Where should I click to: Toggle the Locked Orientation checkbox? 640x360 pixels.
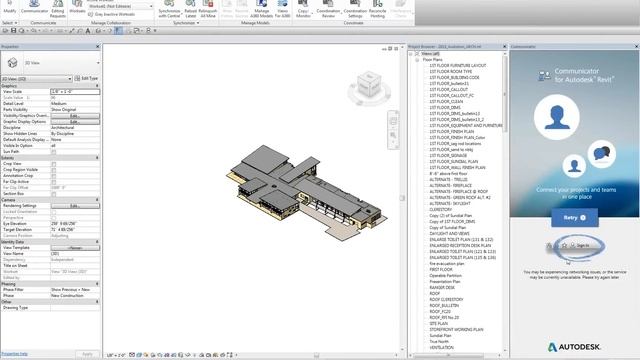pyautogui.click(x=53, y=212)
